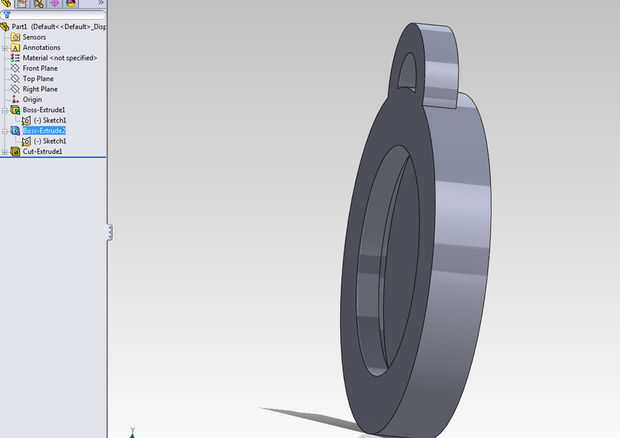Collapse the Boss-Extrude1 node
620x438 pixels.
[4, 110]
